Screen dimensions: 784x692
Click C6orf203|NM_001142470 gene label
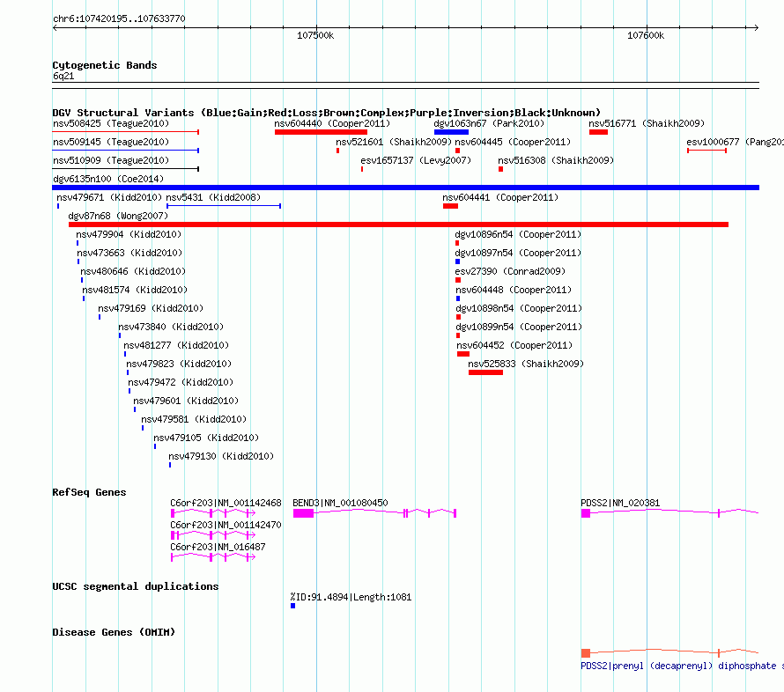226,525
